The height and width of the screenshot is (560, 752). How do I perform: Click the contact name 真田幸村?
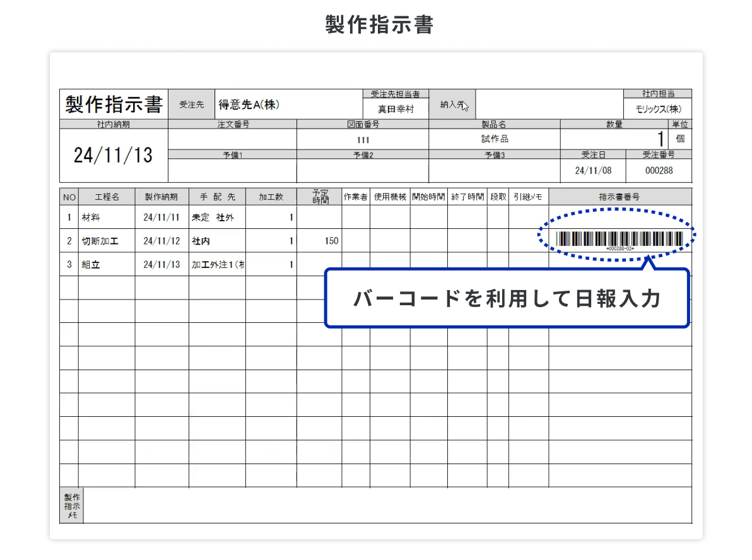tap(396, 109)
